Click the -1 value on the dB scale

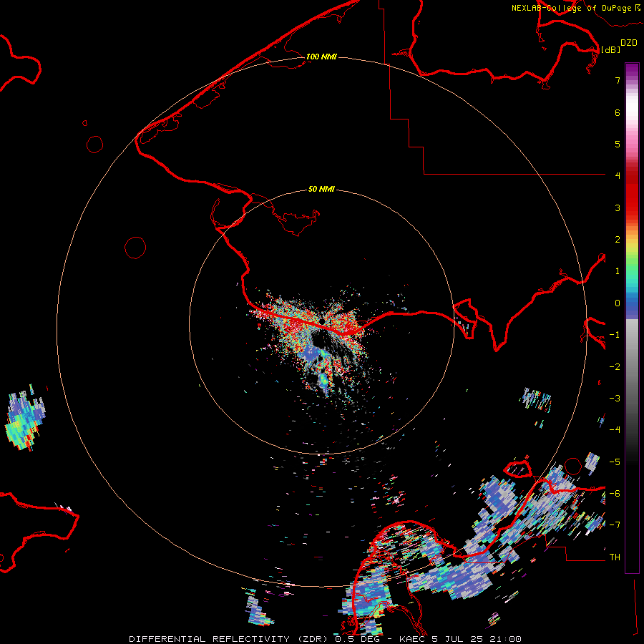coord(615,335)
